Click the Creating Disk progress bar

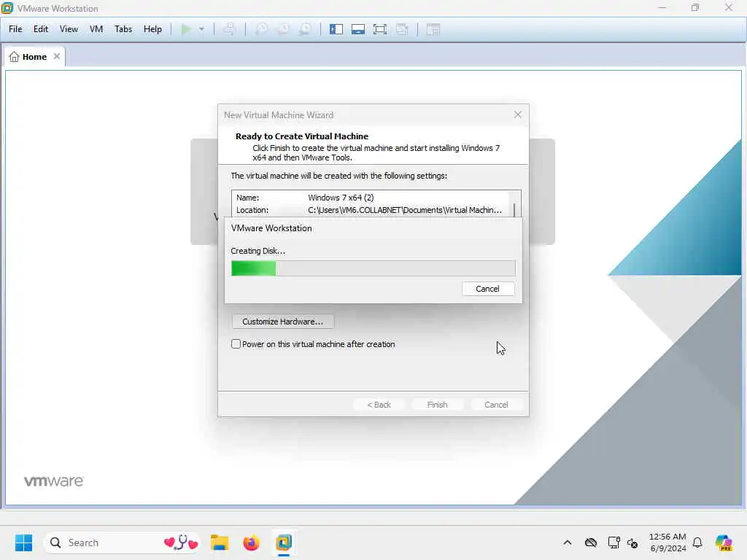373,268
